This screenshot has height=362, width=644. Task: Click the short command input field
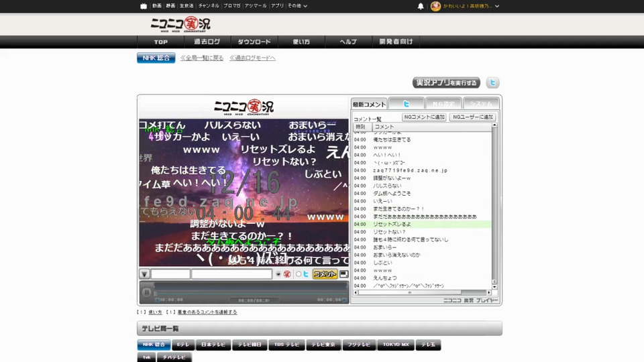[x=170, y=274]
